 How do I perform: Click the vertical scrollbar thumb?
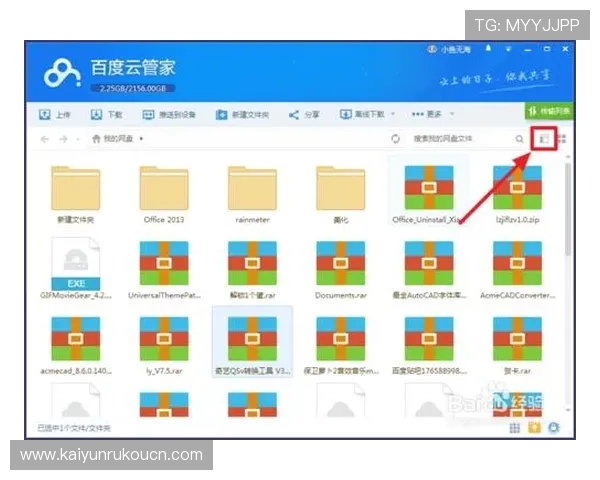point(568,209)
